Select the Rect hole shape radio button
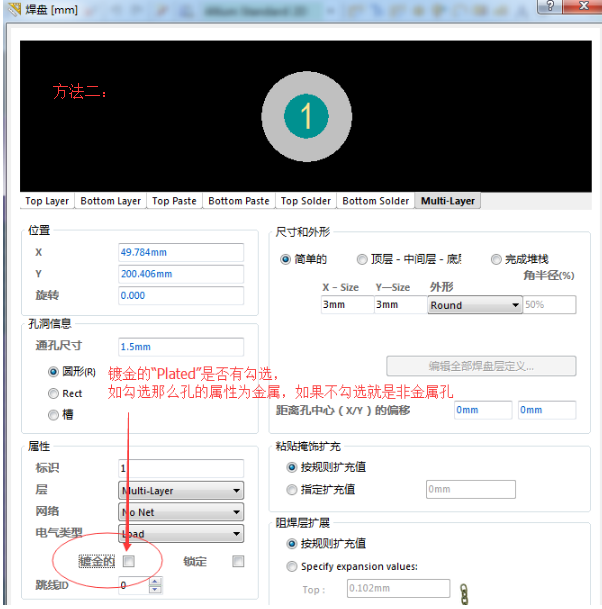Viewport: 602px width, 609px height. coord(54,393)
